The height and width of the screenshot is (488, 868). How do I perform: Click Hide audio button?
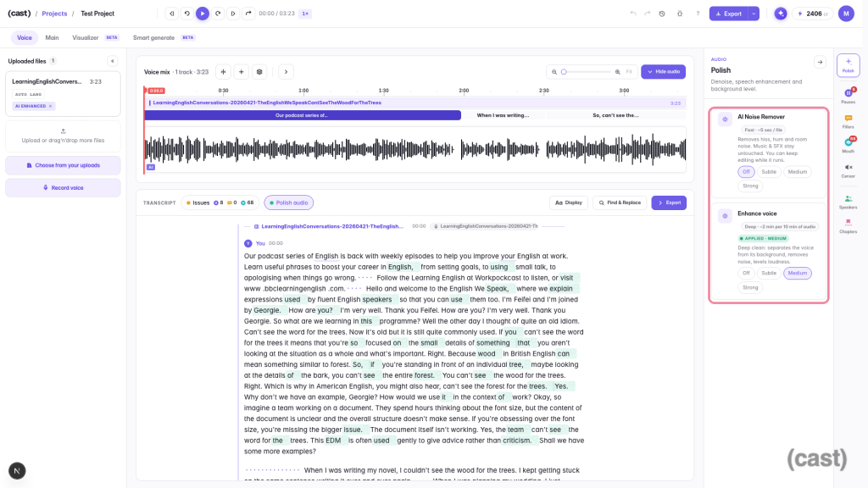pos(663,72)
